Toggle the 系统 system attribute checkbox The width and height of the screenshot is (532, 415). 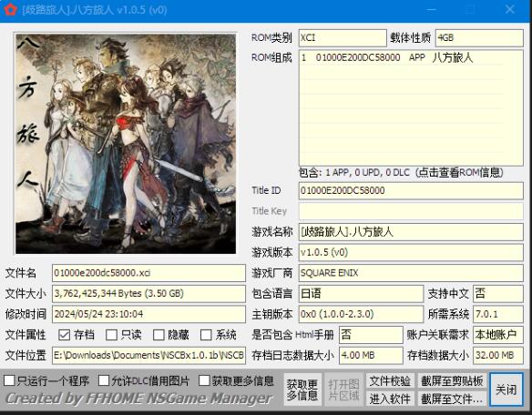206,335
